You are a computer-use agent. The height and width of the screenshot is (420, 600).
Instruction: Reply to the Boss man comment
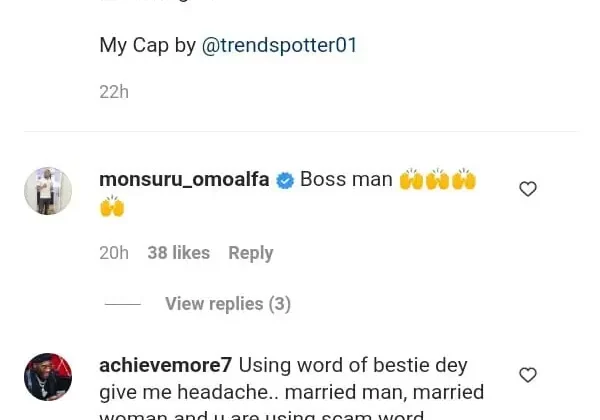coord(250,253)
